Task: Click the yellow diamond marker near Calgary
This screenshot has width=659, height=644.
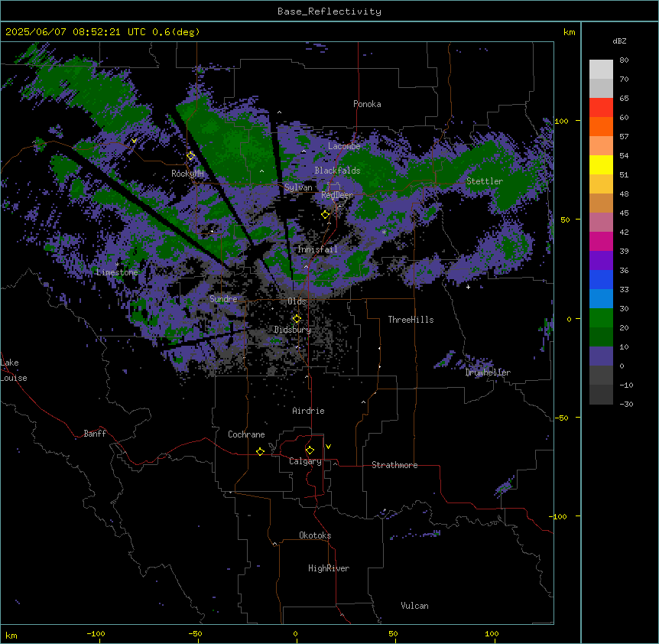Action: (310, 450)
